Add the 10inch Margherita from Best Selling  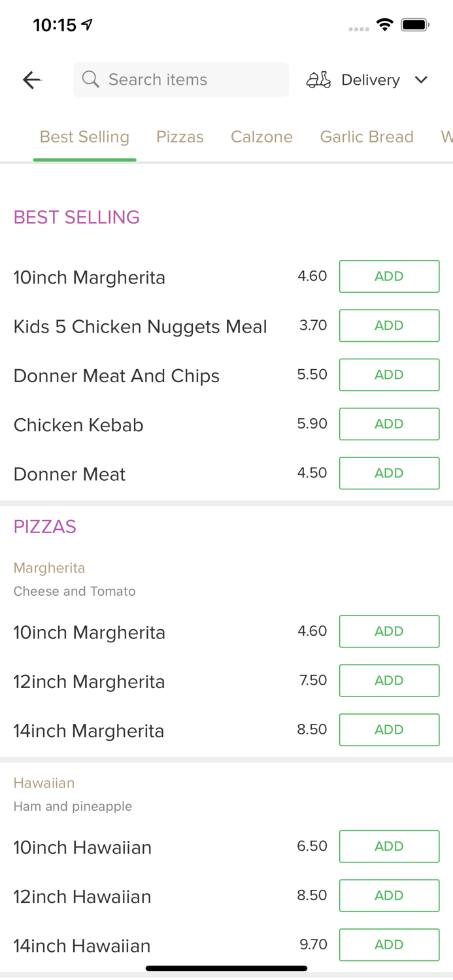pyautogui.click(x=389, y=276)
